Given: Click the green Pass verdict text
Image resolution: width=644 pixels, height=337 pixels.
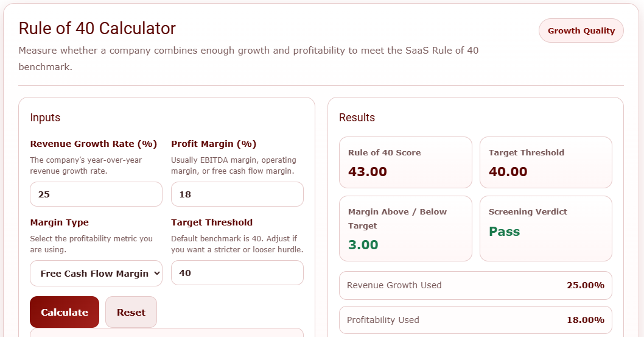Looking at the screenshot, I should point(505,232).
